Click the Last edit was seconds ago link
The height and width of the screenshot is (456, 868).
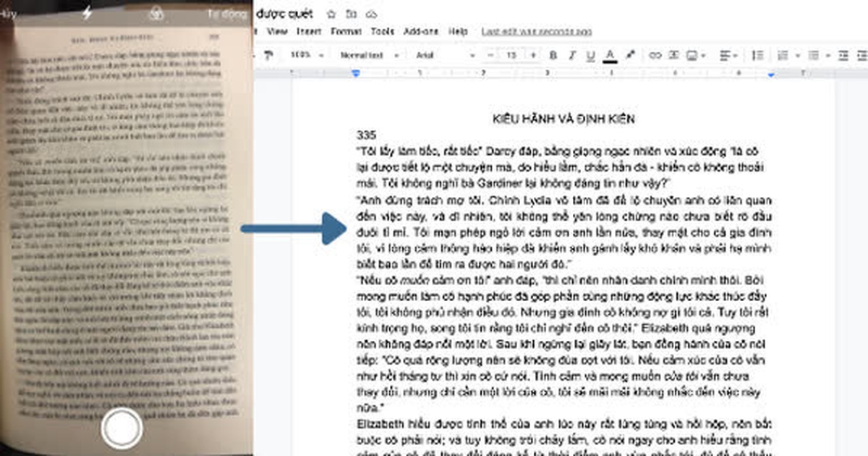tap(537, 32)
